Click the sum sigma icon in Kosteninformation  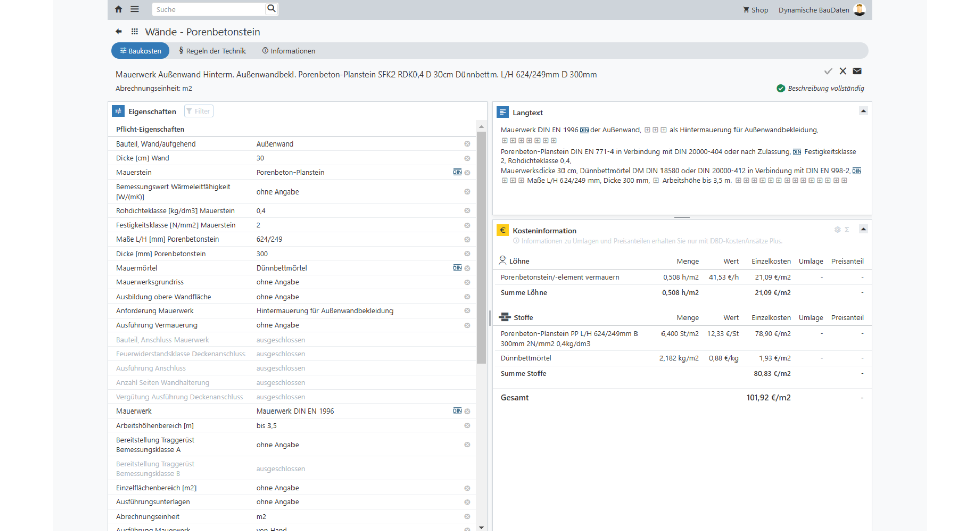pyautogui.click(x=847, y=230)
